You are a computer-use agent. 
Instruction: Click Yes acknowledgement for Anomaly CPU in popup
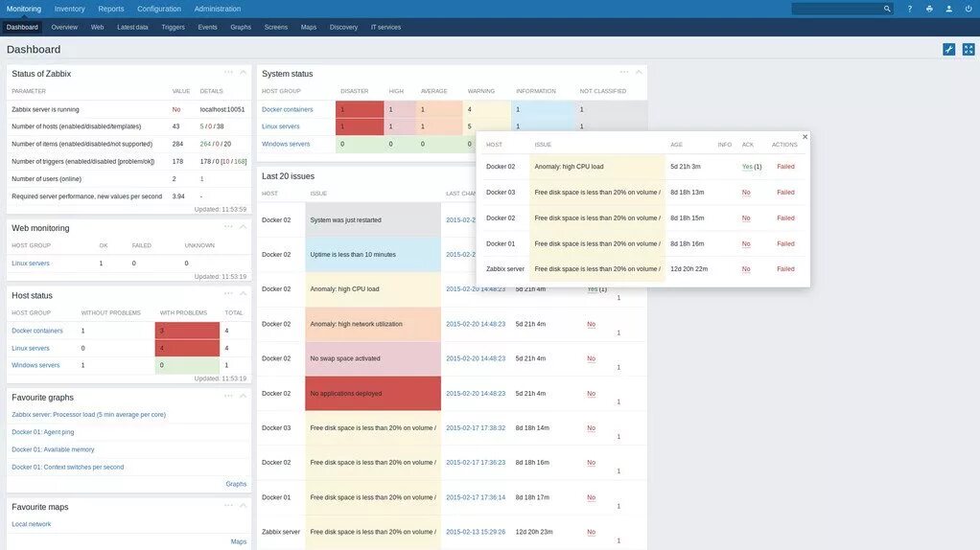click(747, 167)
